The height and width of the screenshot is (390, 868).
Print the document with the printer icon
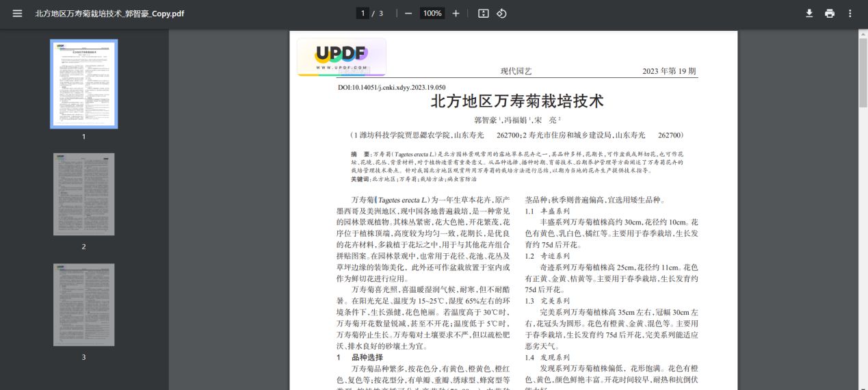(830, 14)
